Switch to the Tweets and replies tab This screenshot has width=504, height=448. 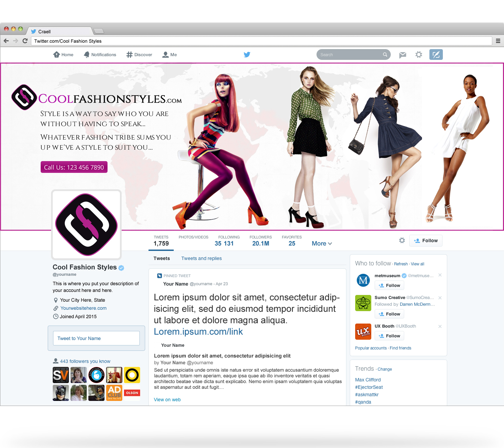coord(201,258)
